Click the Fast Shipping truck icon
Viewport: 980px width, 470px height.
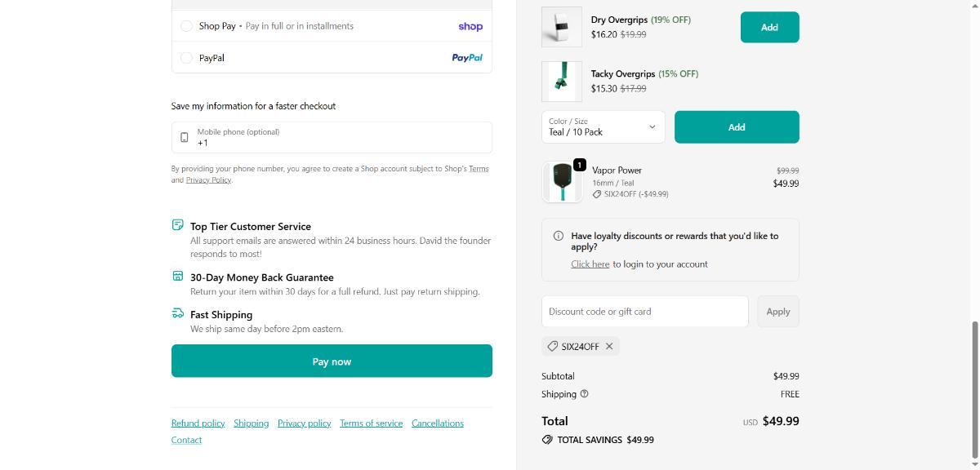(x=178, y=313)
